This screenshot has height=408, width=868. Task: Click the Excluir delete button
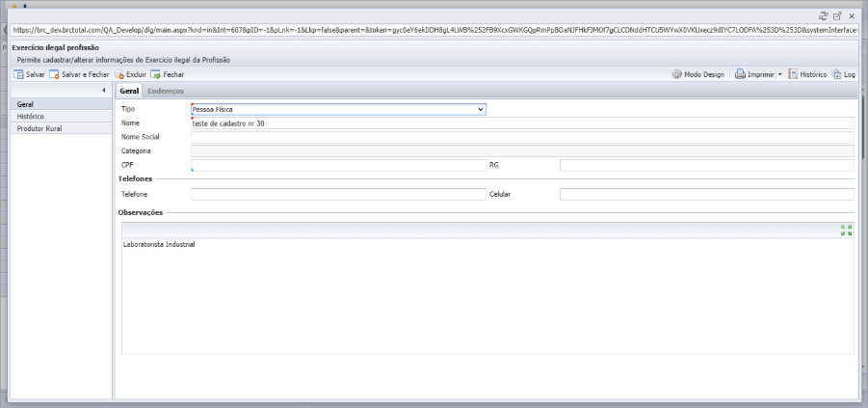click(x=131, y=74)
